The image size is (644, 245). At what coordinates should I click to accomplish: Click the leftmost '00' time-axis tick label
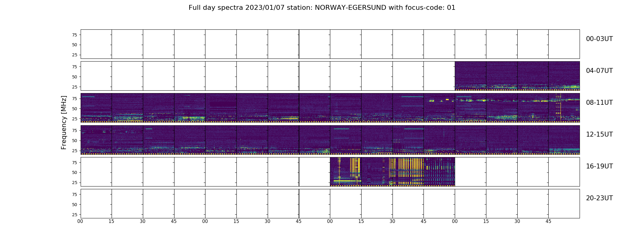coord(80,221)
